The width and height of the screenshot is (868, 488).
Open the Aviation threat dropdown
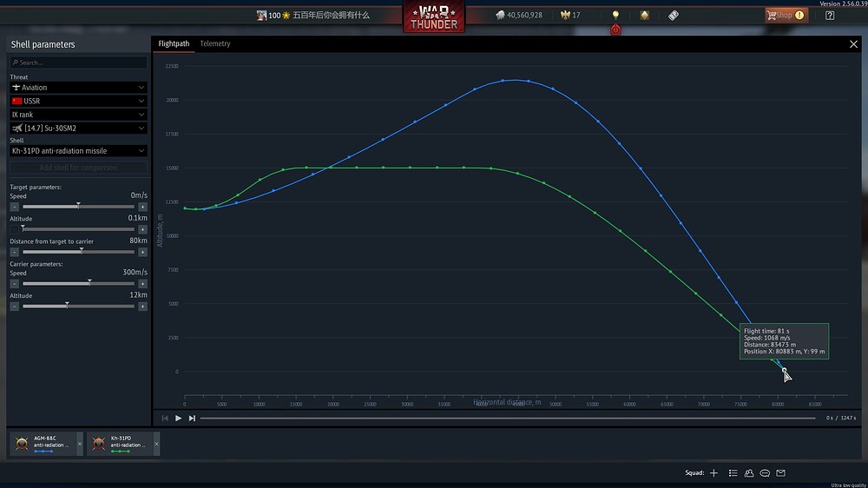pos(78,88)
